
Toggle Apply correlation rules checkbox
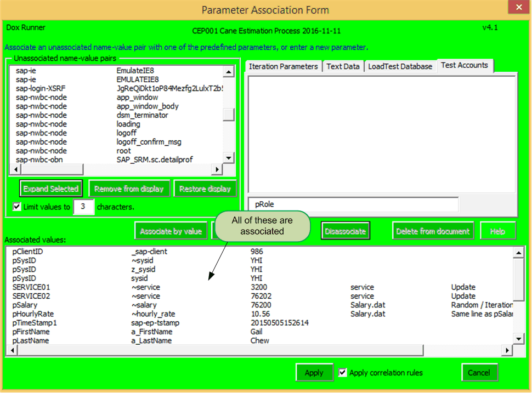[x=342, y=372]
